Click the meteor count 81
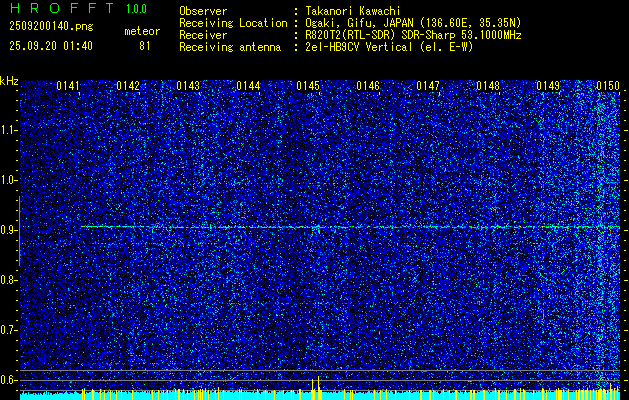 tap(144, 46)
